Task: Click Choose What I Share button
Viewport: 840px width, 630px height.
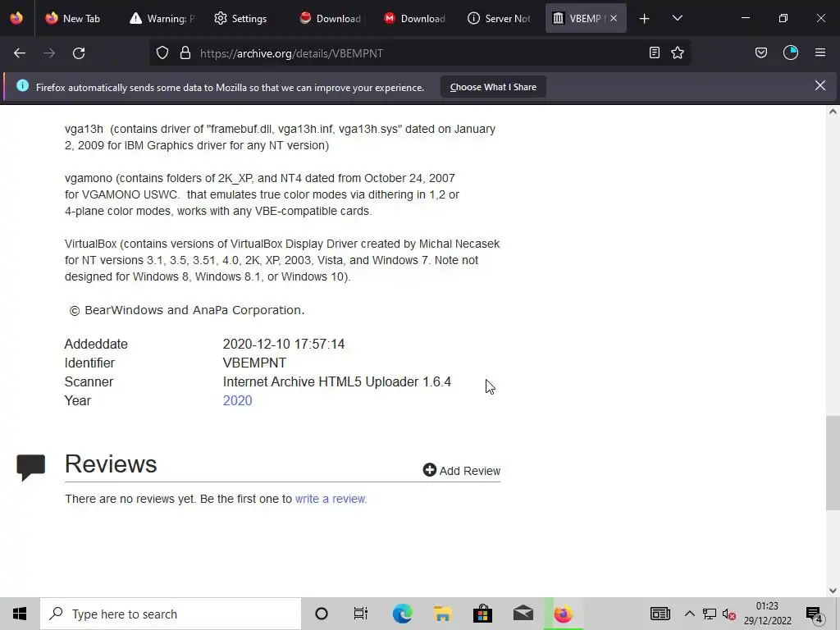Action: point(493,87)
